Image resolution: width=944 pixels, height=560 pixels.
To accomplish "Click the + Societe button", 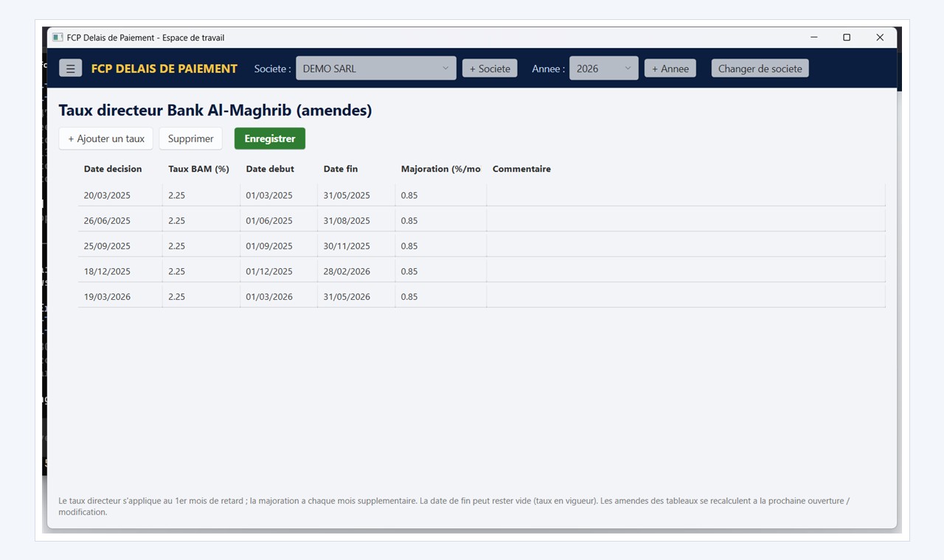I will (490, 69).
